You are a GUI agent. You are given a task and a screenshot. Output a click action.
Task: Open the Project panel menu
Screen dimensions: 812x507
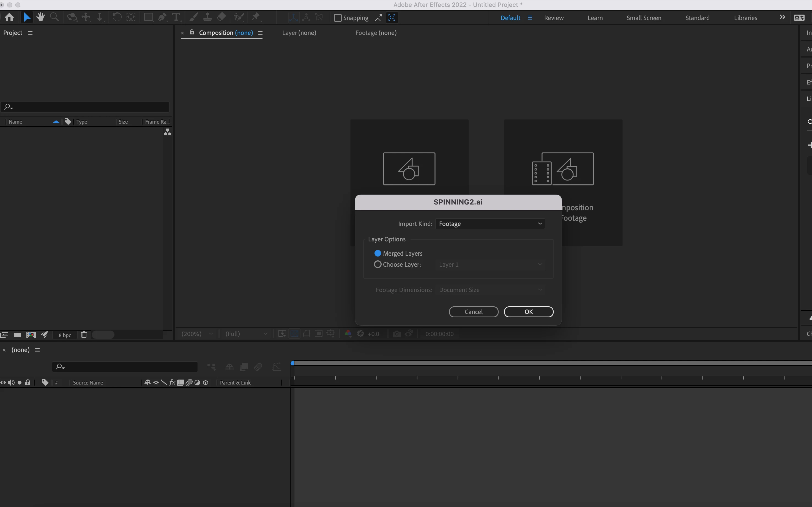[30, 33]
